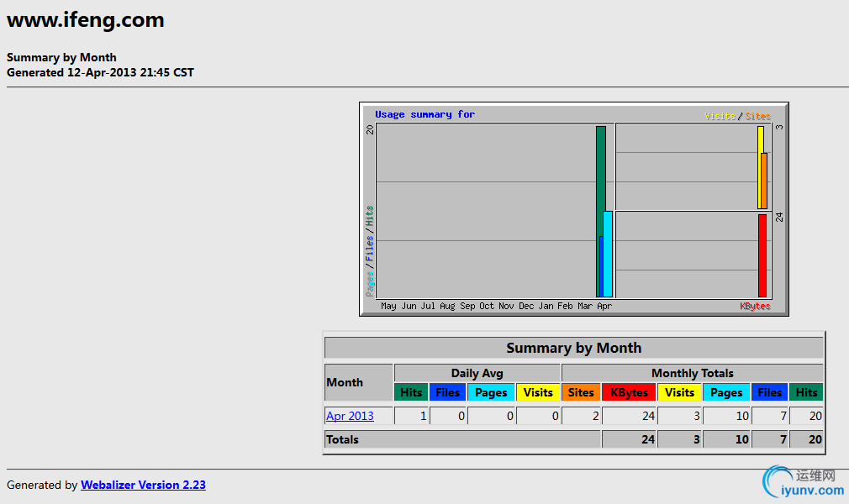Follow the Webalizer Version 2.23 link

[143, 485]
